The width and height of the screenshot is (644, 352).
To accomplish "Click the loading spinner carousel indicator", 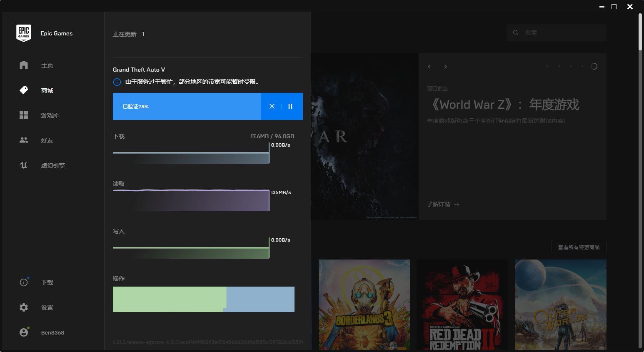I will 594,66.
